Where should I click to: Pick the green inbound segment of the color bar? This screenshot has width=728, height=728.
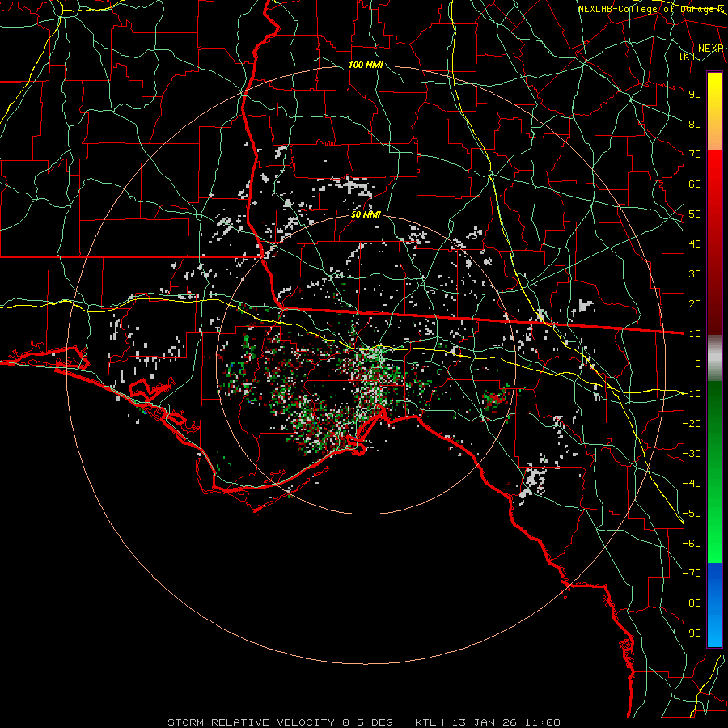click(x=714, y=472)
